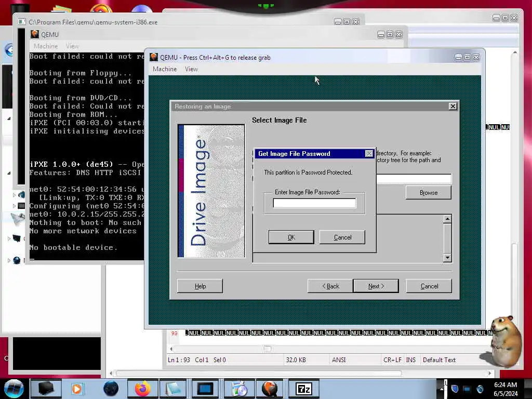This screenshot has width=532, height=399.
Task: Click Next in the restore wizard
Action: 376,286
